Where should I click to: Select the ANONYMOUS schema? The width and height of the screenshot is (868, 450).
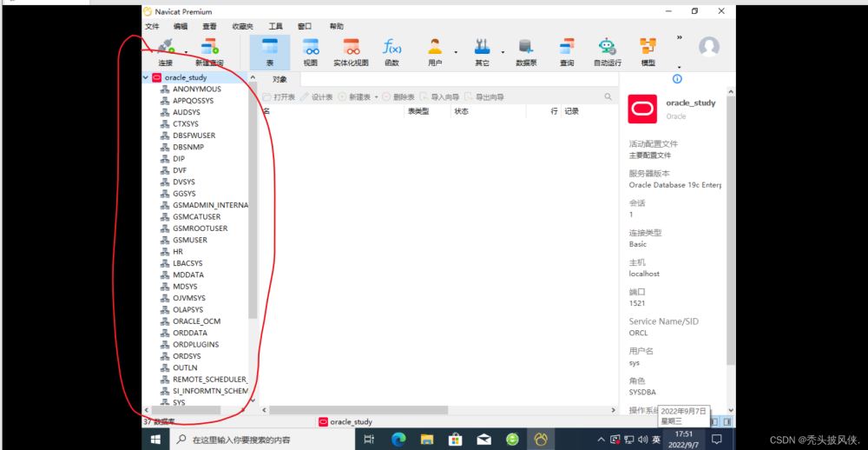[x=198, y=89]
